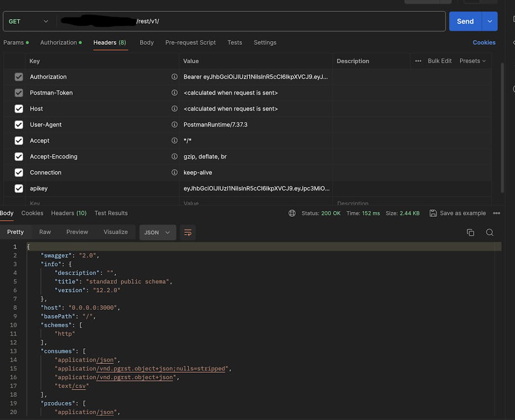515x420 pixels.
Task: Click the info icon next to Authorization header
Action: [175, 77]
